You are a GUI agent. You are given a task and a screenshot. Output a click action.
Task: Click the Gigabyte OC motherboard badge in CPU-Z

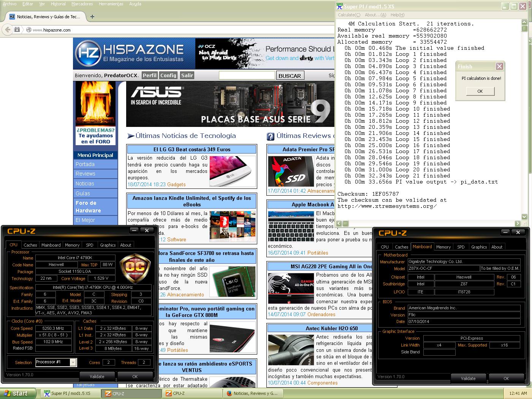click(135, 269)
